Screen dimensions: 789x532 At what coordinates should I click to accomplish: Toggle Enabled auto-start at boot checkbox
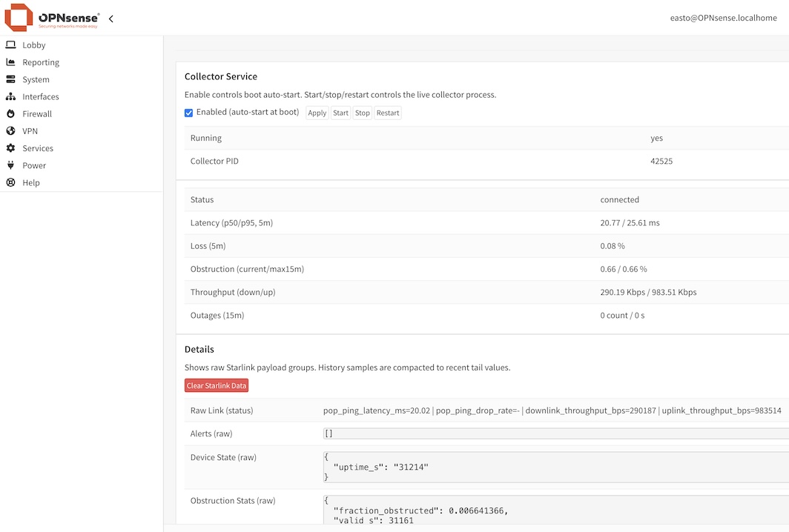pos(188,113)
